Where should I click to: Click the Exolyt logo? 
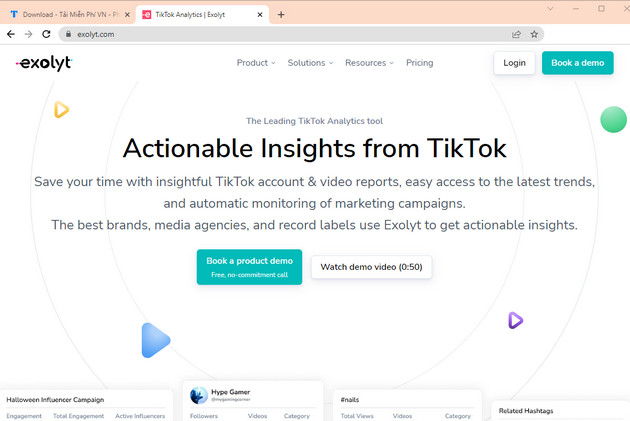(x=44, y=63)
